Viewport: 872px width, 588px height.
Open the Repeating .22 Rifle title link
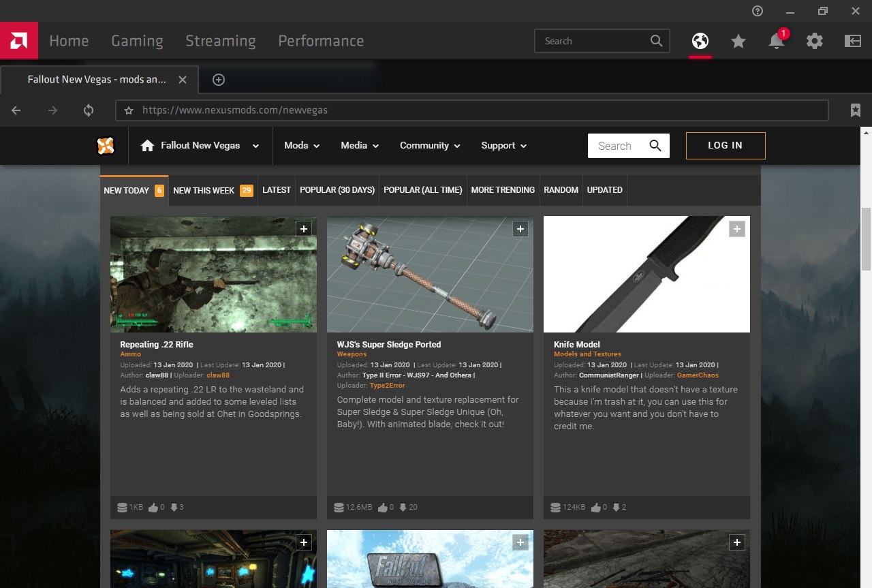(157, 345)
